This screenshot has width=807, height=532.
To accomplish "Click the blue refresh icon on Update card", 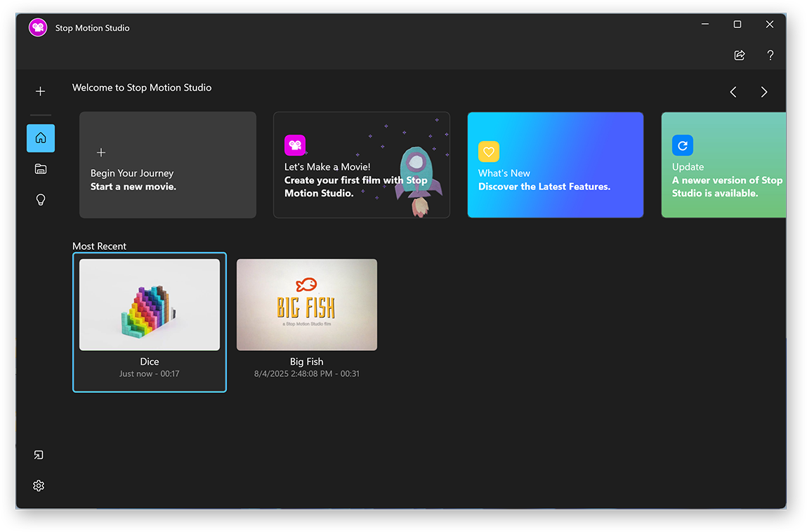I will 682,145.
